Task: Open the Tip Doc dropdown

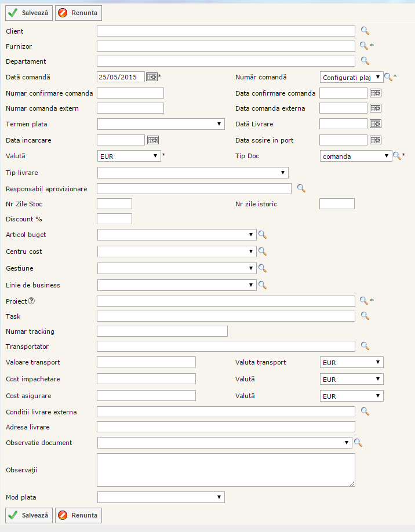Action: pyautogui.click(x=355, y=156)
